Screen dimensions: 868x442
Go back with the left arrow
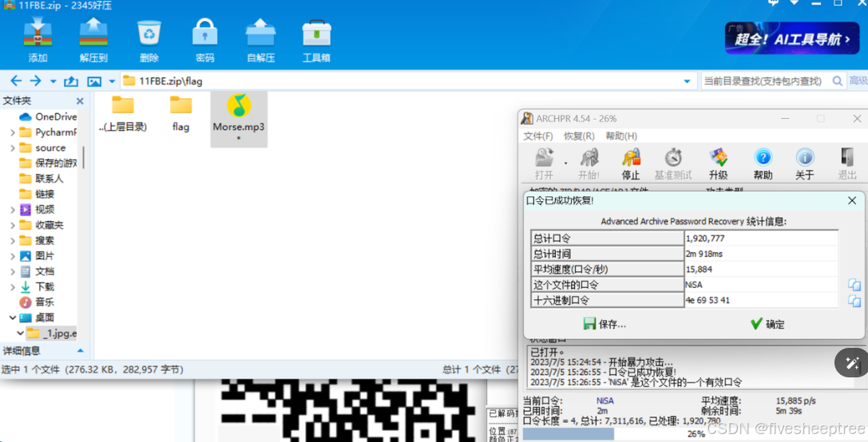(16, 81)
